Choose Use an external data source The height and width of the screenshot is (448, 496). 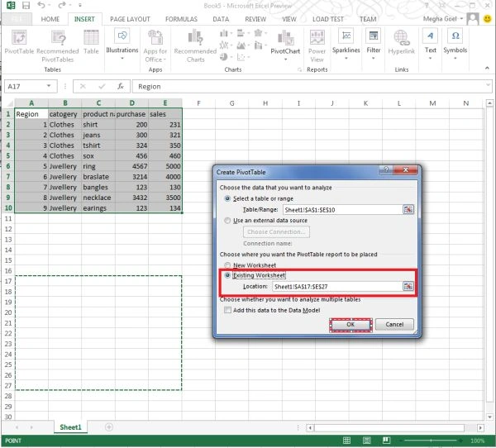(227, 220)
